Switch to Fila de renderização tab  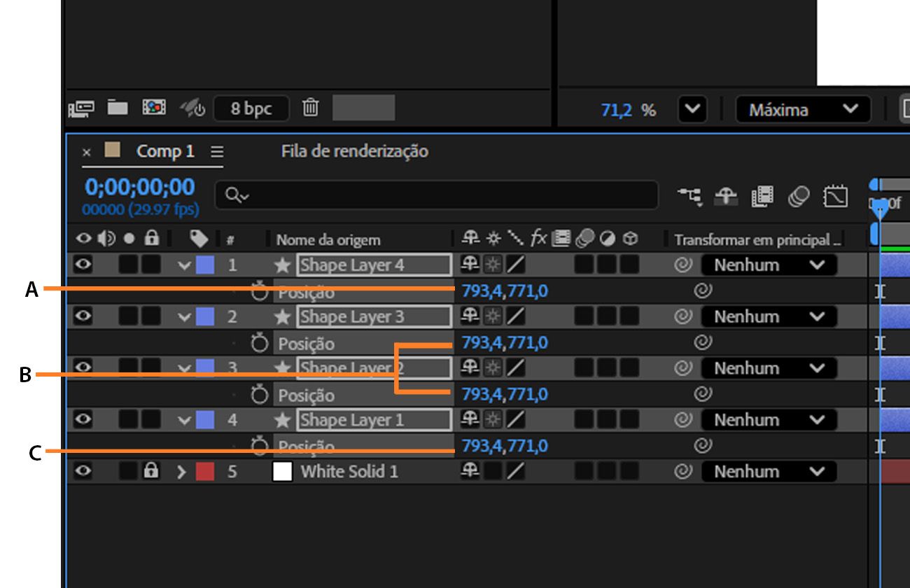(354, 151)
